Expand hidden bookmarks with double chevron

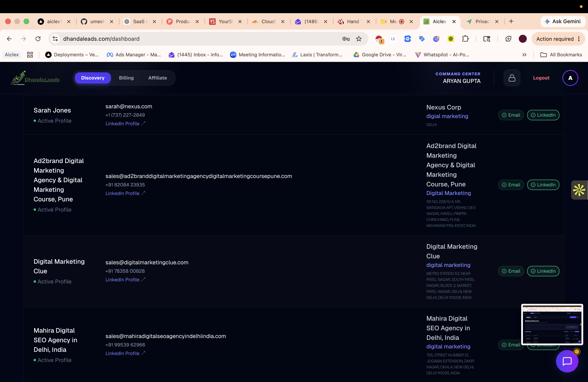pyautogui.click(x=524, y=55)
